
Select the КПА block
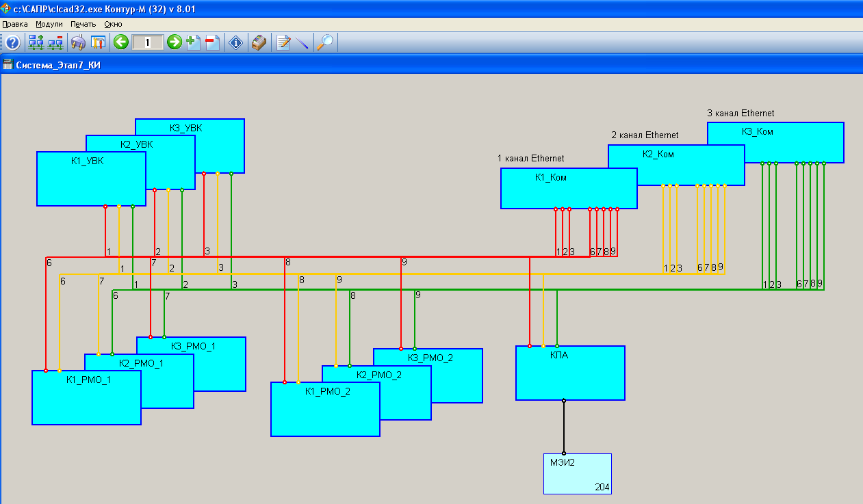pyautogui.click(x=570, y=373)
